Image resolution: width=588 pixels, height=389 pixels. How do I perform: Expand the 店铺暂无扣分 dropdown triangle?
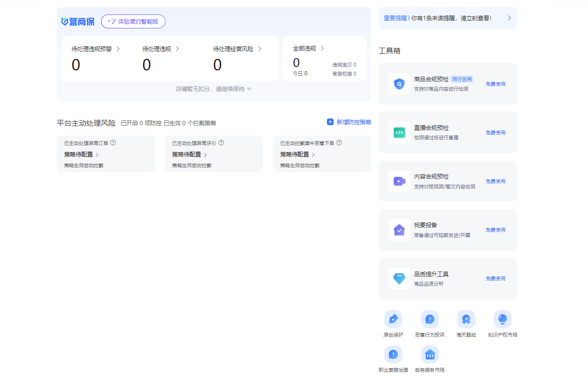tap(249, 89)
